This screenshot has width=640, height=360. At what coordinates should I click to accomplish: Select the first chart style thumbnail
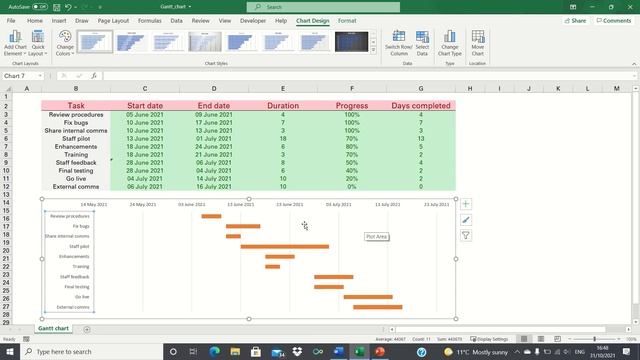coord(95,42)
